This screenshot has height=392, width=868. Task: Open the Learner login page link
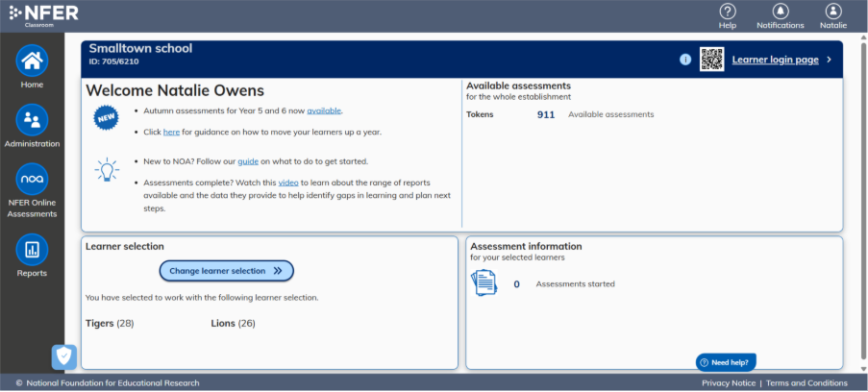point(775,60)
